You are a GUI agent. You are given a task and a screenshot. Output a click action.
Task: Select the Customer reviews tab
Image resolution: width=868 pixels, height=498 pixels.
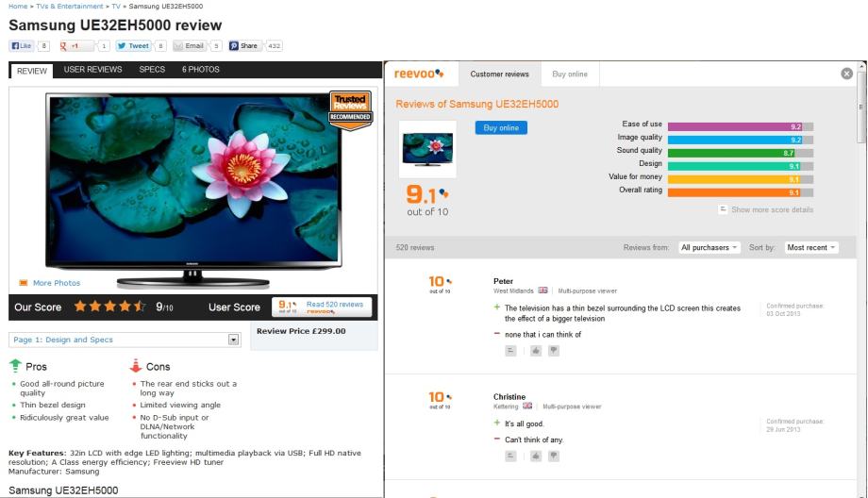point(499,75)
